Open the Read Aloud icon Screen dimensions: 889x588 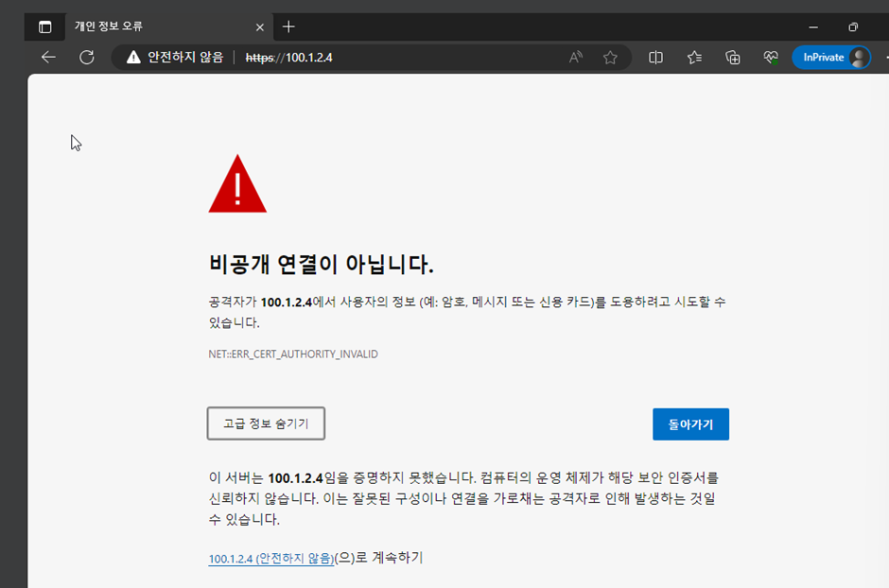575,58
